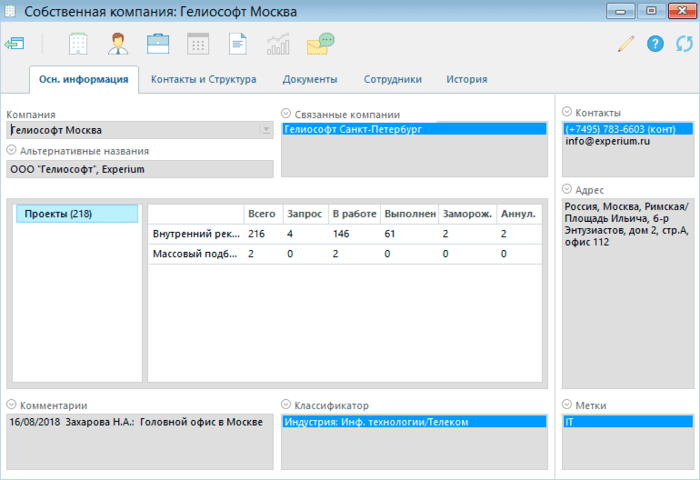Click the pencil edit icon

coord(626,44)
